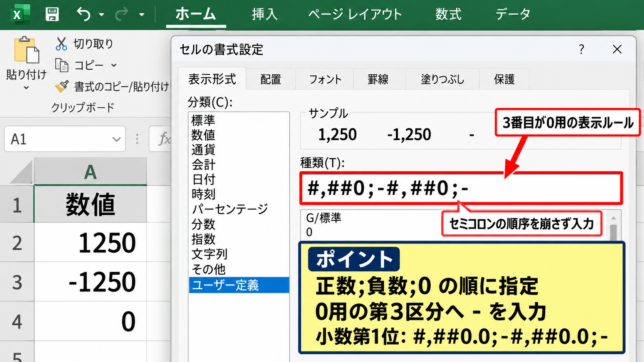Select cell containing 1250
644x362 pixels.
pos(90,243)
